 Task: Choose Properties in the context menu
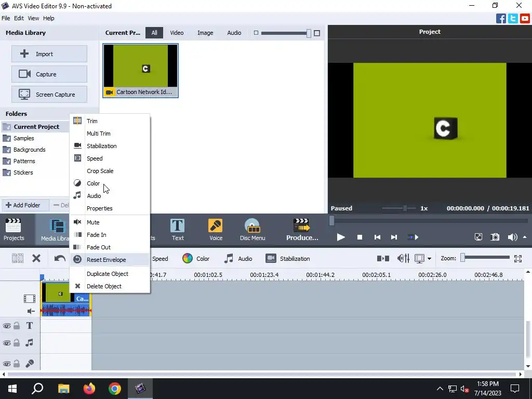[x=110, y=208]
